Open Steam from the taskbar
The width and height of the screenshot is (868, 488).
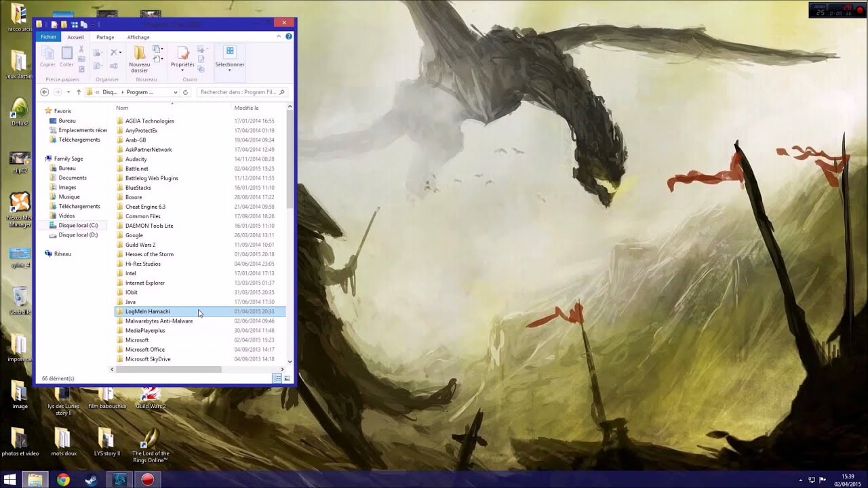click(91, 480)
